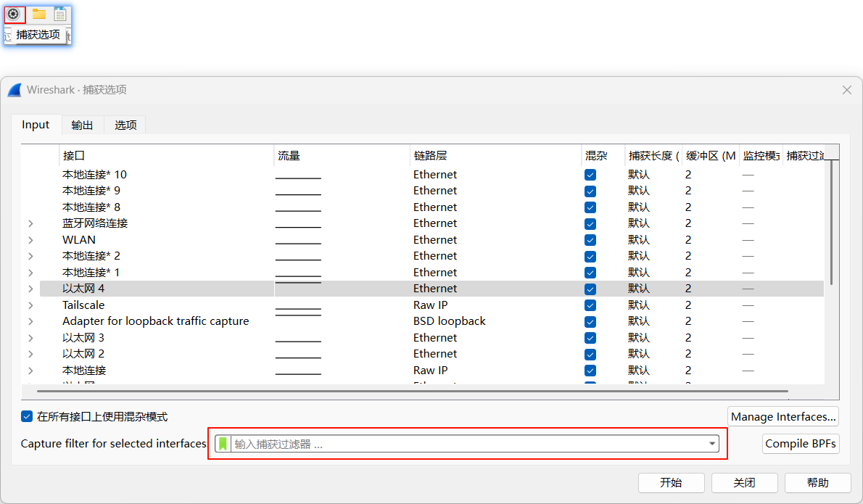Expand the Adapter for loopback traffic capture row

pyautogui.click(x=30, y=321)
